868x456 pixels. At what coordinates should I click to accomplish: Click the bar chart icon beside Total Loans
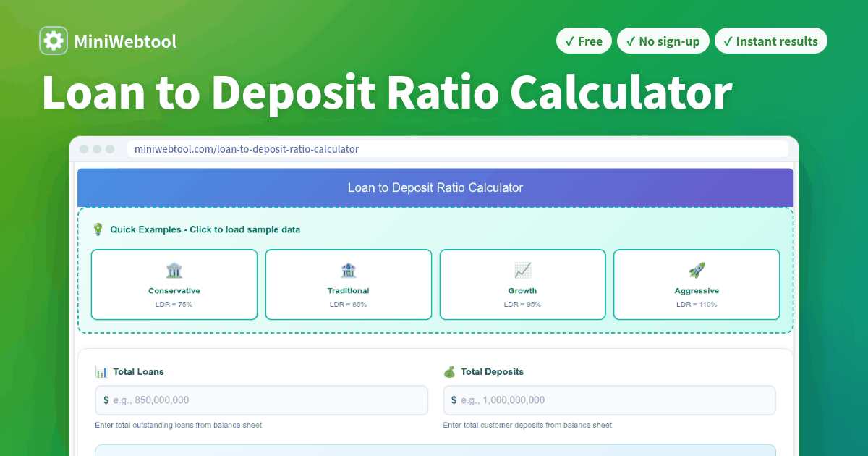(101, 372)
